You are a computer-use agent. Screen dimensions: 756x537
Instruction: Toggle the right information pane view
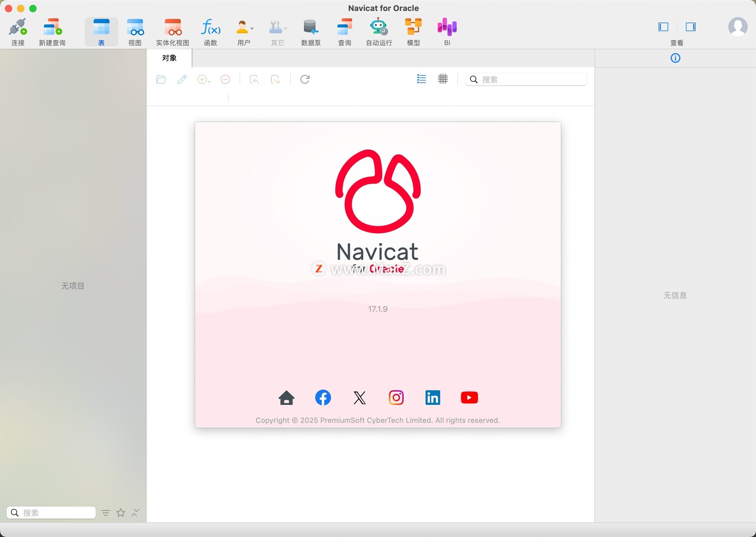click(x=691, y=27)
